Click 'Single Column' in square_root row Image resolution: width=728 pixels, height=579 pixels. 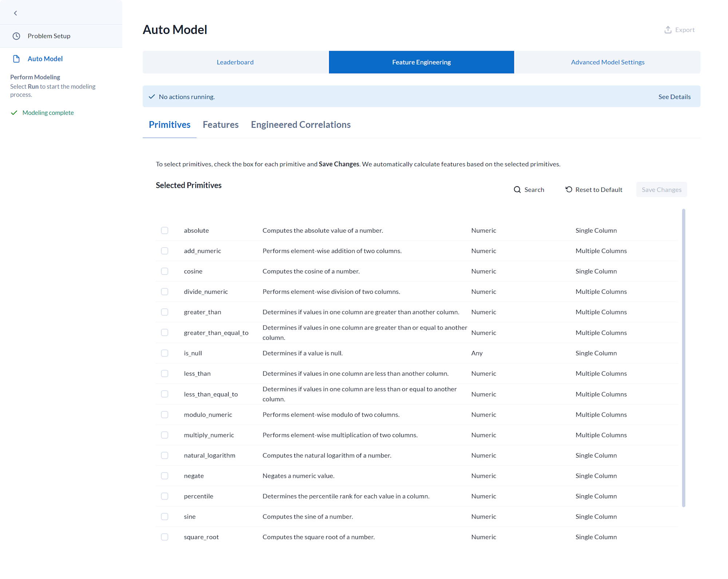click(x=596, y=537)
